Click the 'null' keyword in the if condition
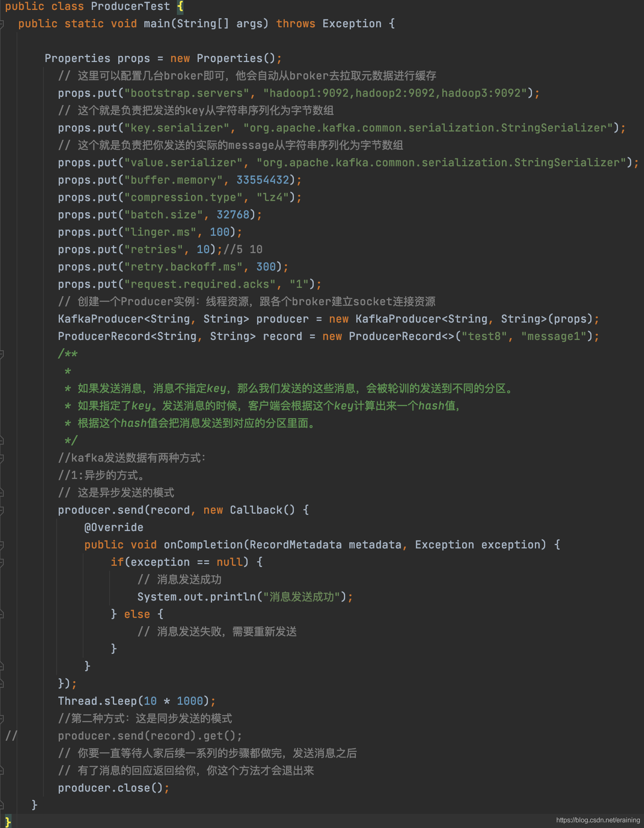This screenshot has width=644, height=828. pos(230,562)
